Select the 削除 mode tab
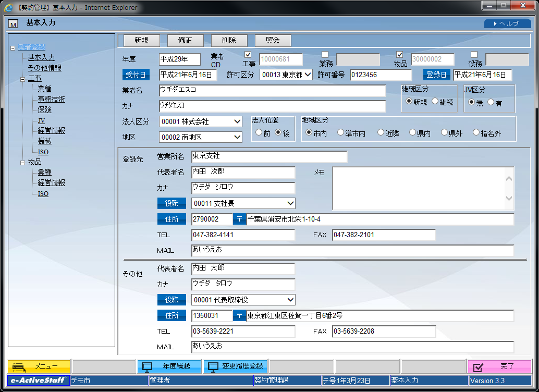539x392 pixels. [x=229, y=40]
